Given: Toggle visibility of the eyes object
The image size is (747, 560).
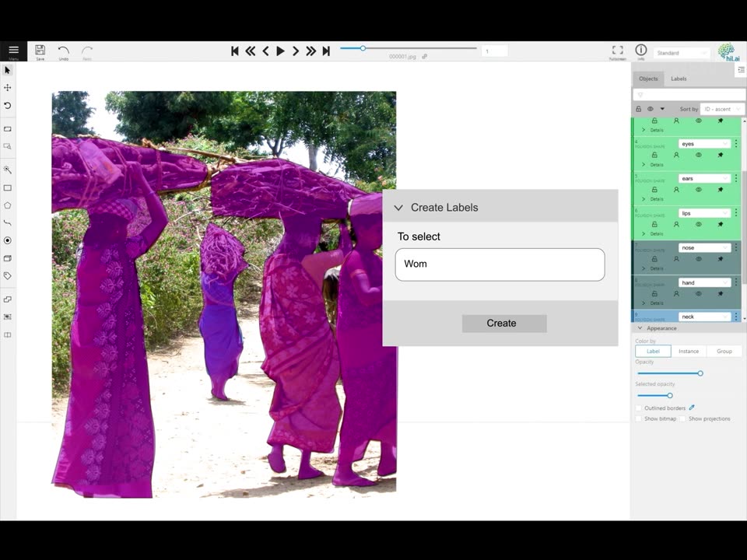Looking at the screenshot, I should [699, 155].
